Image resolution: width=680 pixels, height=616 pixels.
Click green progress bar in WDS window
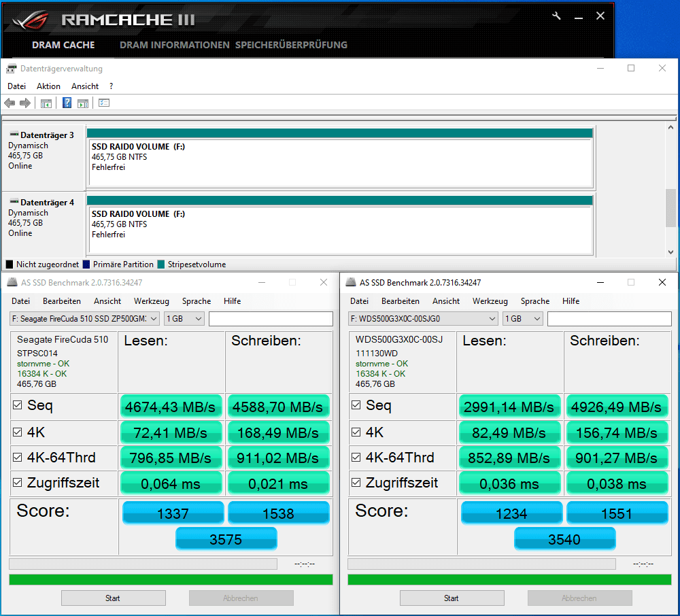509,579
